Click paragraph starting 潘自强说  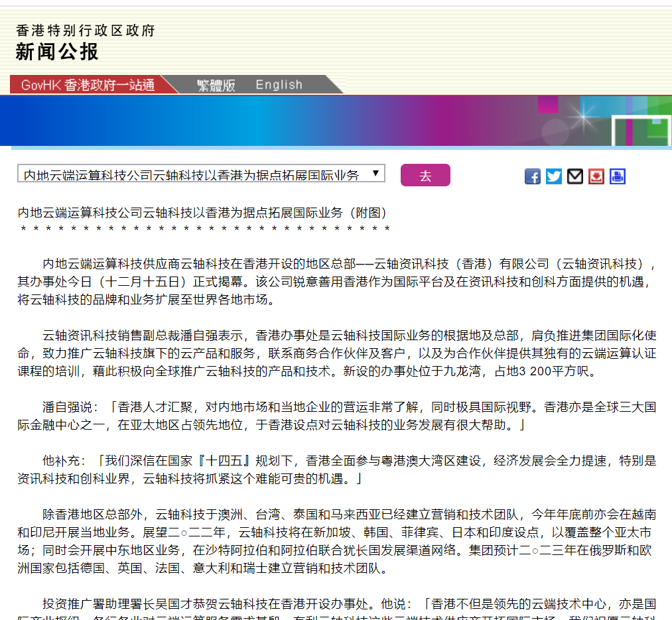pyautogui.click(x=337, y=416)
